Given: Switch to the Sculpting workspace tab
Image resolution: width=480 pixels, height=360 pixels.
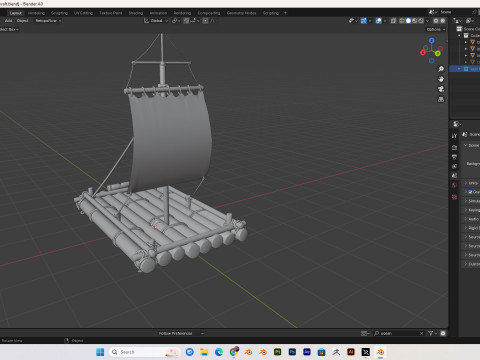Looking at the screenshot, I should click(59, 13).
